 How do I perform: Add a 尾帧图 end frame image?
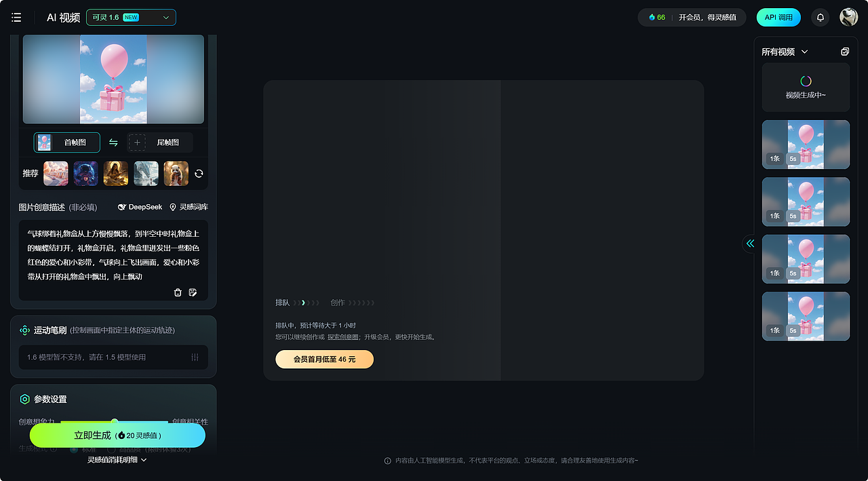click(160, 142)
